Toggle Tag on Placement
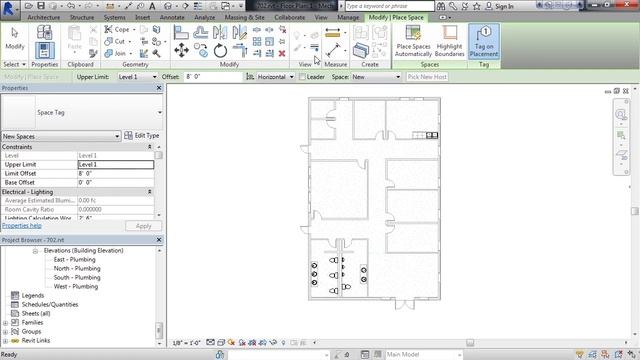The height and width of the screenshot is (360, 640). pyautogui.click(x=484, y=41)
